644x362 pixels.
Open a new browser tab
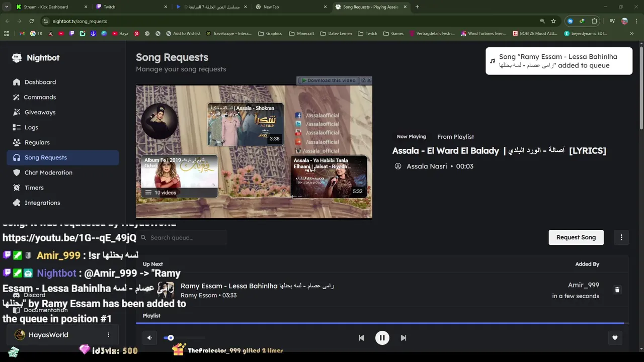click(x=417, y=7)
